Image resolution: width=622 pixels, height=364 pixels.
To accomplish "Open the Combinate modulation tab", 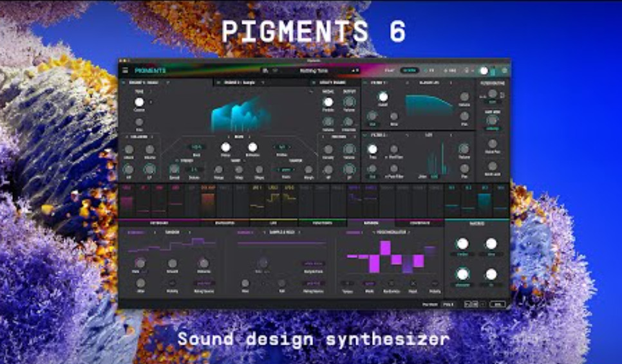I will coord(420,223).
